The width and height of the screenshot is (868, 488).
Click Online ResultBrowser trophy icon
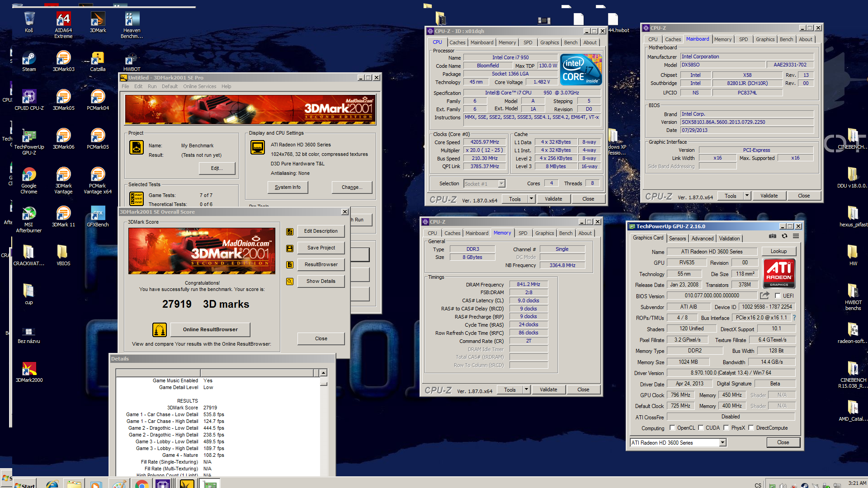coord(160,330)
